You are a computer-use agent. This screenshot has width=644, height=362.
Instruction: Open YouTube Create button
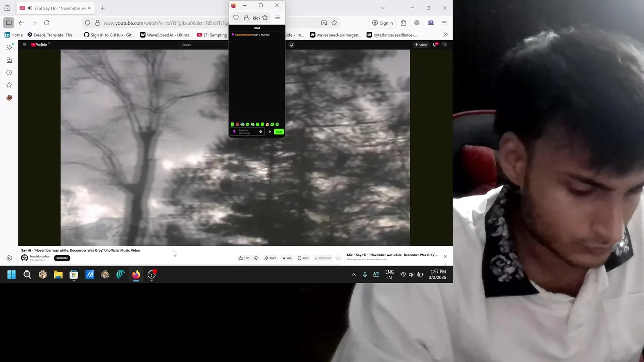point(421,45)
